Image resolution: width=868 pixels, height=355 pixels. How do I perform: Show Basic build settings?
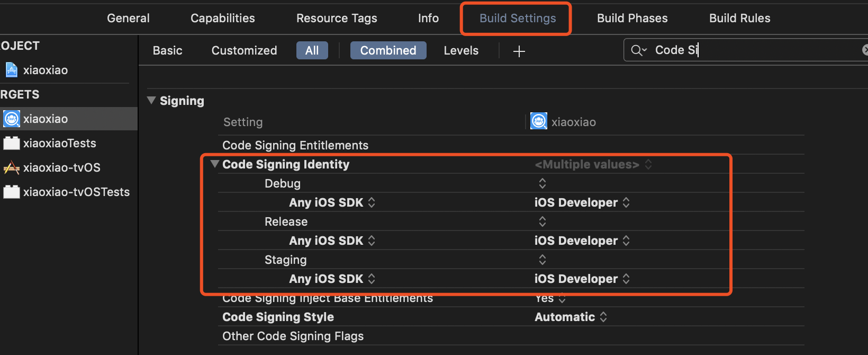click(167, 50)
